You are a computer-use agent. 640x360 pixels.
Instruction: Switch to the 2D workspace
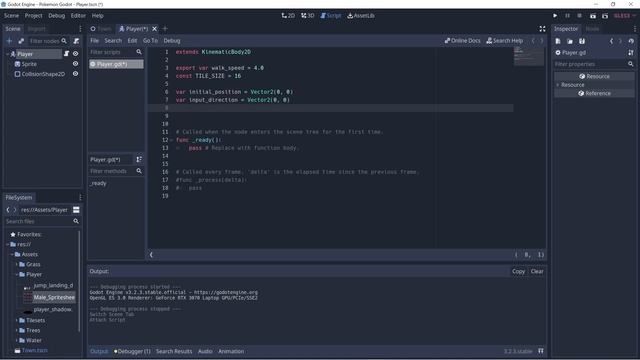[x=288, y=16]
